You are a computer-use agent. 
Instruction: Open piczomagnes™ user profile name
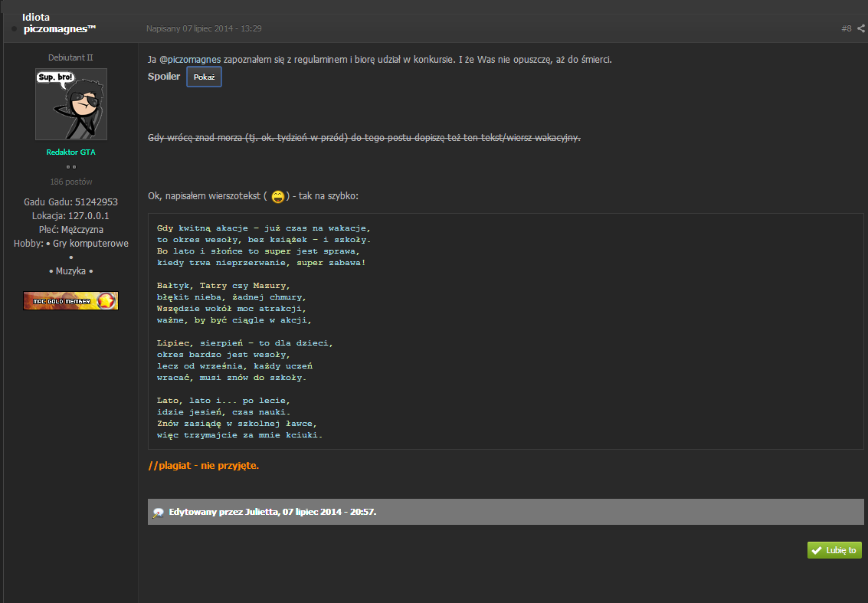pos(60,29)
